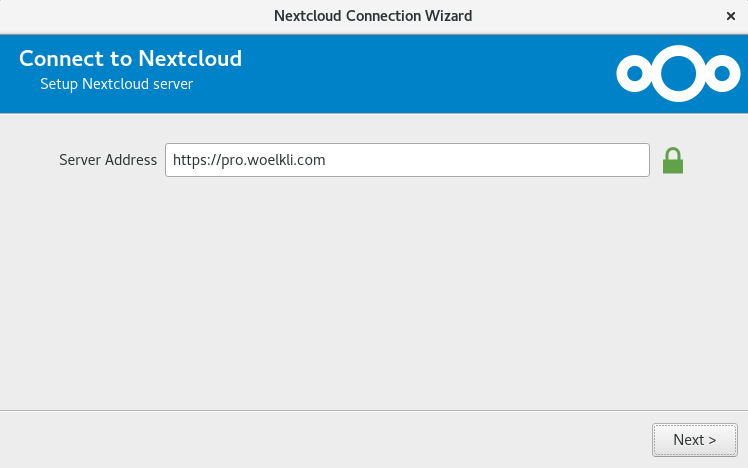
Task: Click the "Server Address" label
Action: [x=108, y=160]
